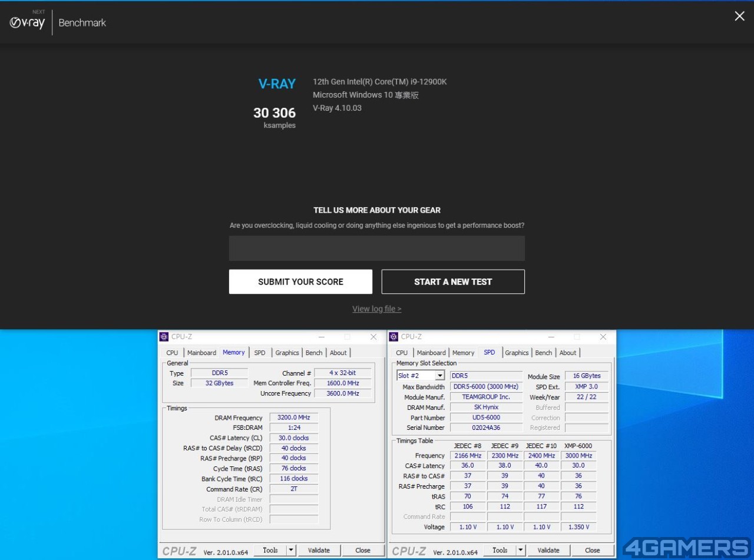Click the CPU-Z SPD window title icon
754x560 pixels.
[x=394, y=337]
